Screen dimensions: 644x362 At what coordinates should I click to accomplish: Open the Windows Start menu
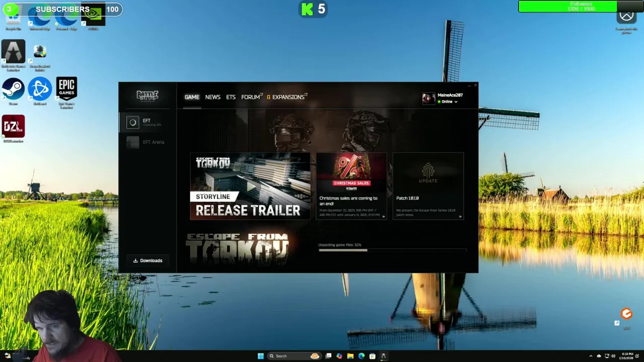261,356
